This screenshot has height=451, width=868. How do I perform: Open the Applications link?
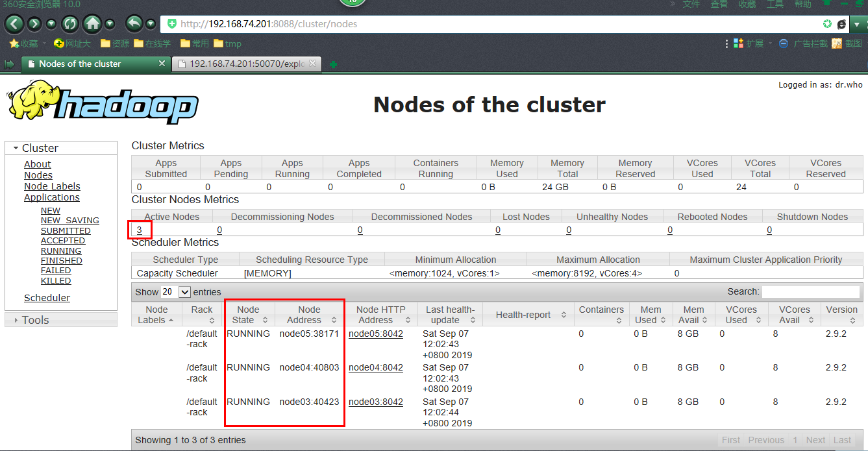tap(52, 197)
